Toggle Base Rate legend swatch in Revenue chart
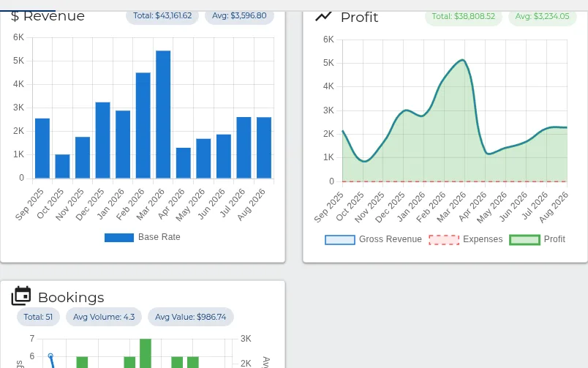This screenshot has width=588, height=368. coord(119,238)
